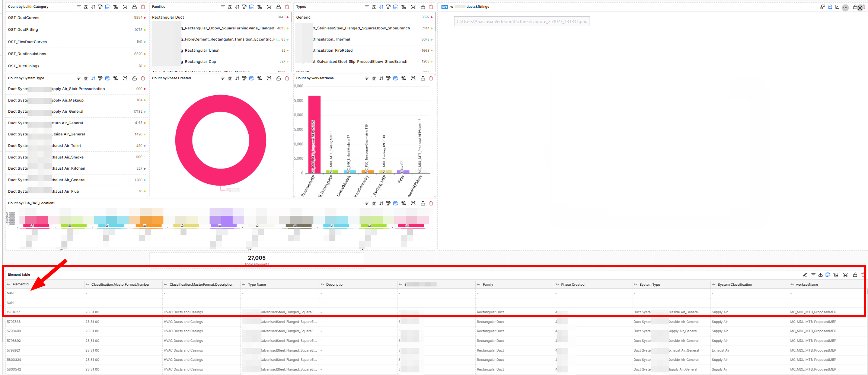Select OST_DuctInsulations category row
This screenshot has width=868, height=375.
point(27,54)
